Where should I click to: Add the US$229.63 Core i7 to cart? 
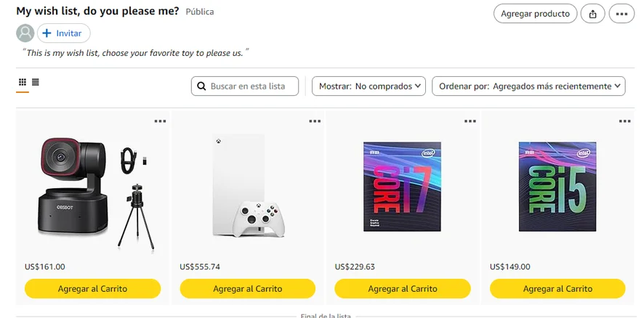tap(403, 288)
